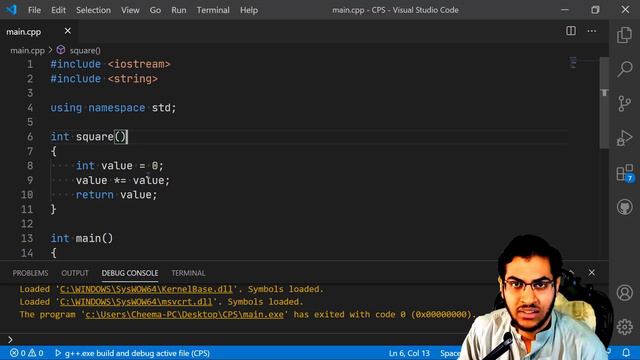Open the Go menu

(155, 10)
